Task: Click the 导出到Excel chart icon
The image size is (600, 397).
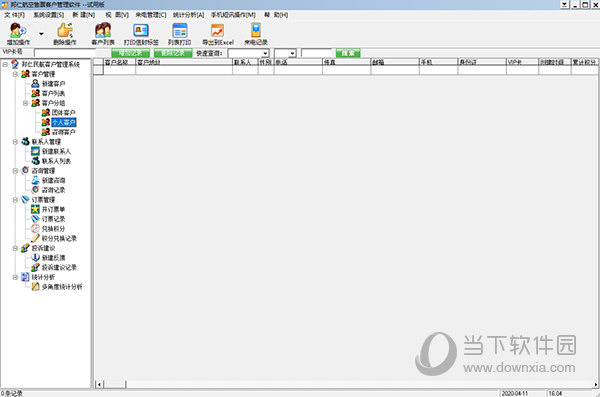Action: pos(217,30)
